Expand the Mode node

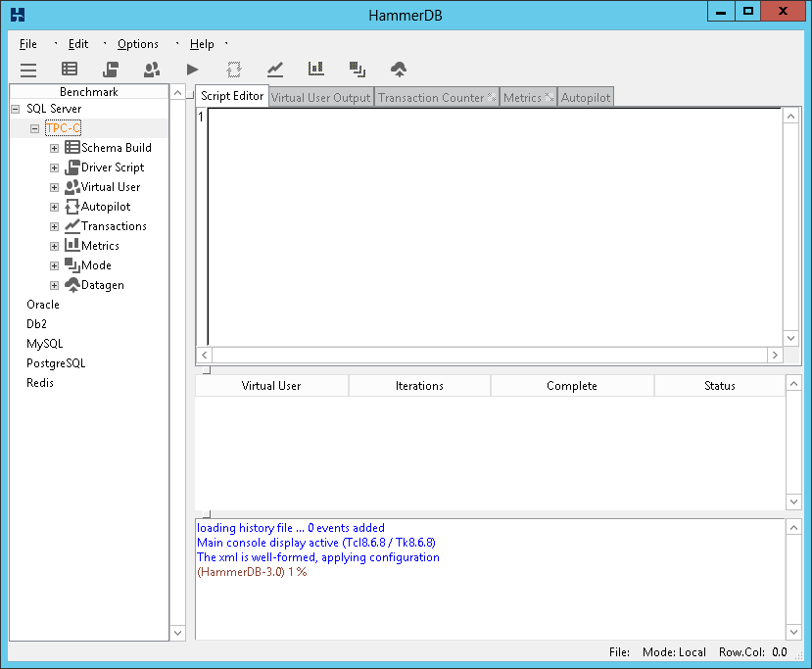pyautogui.click(x=54, y=265)
